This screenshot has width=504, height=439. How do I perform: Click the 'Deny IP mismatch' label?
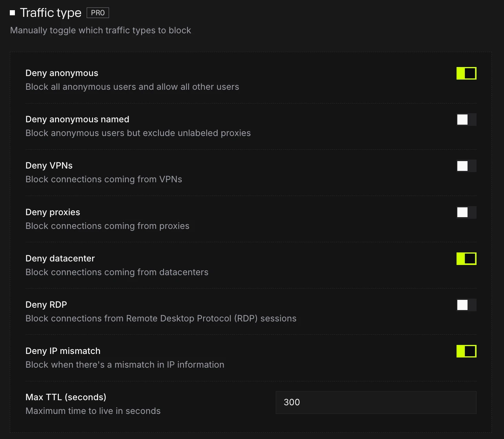pos(63,351)
